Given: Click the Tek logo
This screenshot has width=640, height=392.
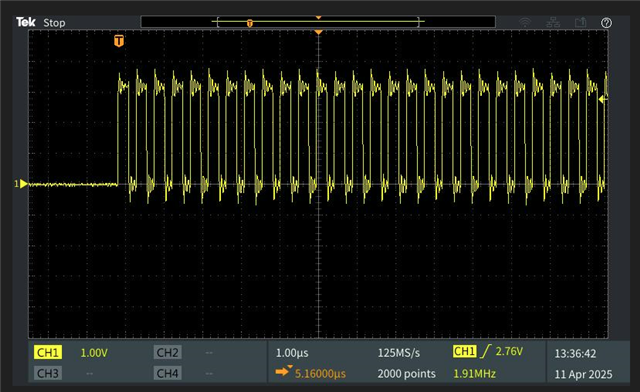Looking at the screenshot, I should tap(26, 22).
